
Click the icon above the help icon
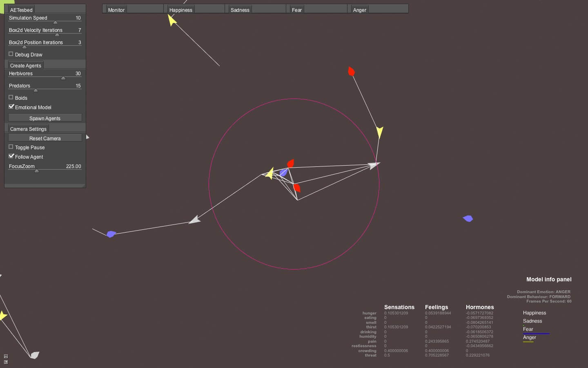pos(6,356)
